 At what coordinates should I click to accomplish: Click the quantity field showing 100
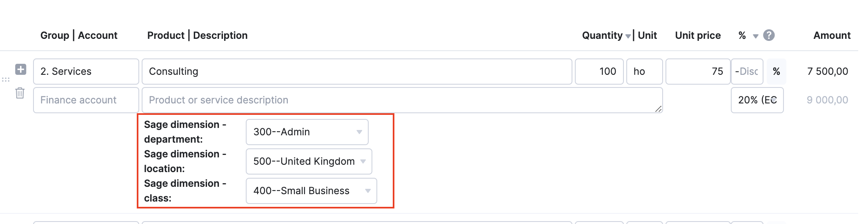599,72
